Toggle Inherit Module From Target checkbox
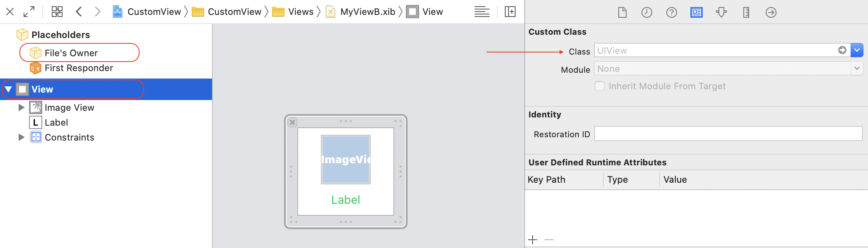Screen dimensions: 868x248 click(600, 86)
